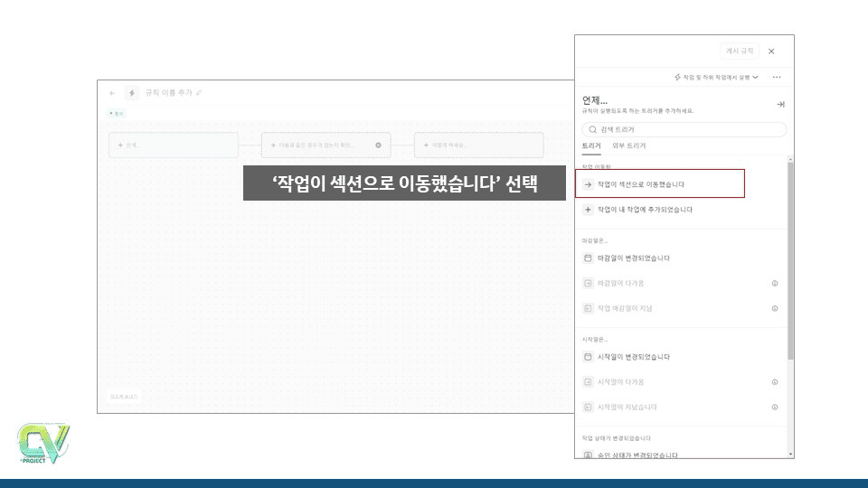Select '작업이 섹션으로 이동했습니다' trigger

pyautogui.click(x=659, y=183)
